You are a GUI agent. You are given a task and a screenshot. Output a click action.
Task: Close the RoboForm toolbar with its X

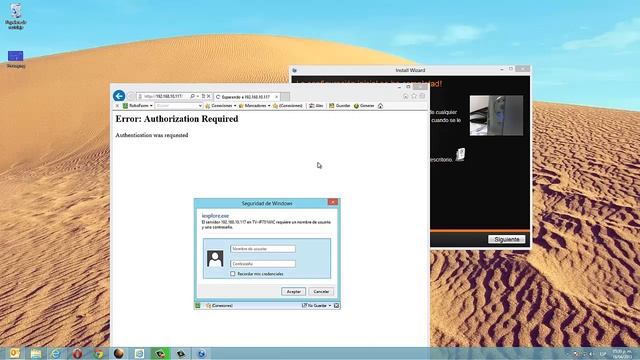(117, 106)
